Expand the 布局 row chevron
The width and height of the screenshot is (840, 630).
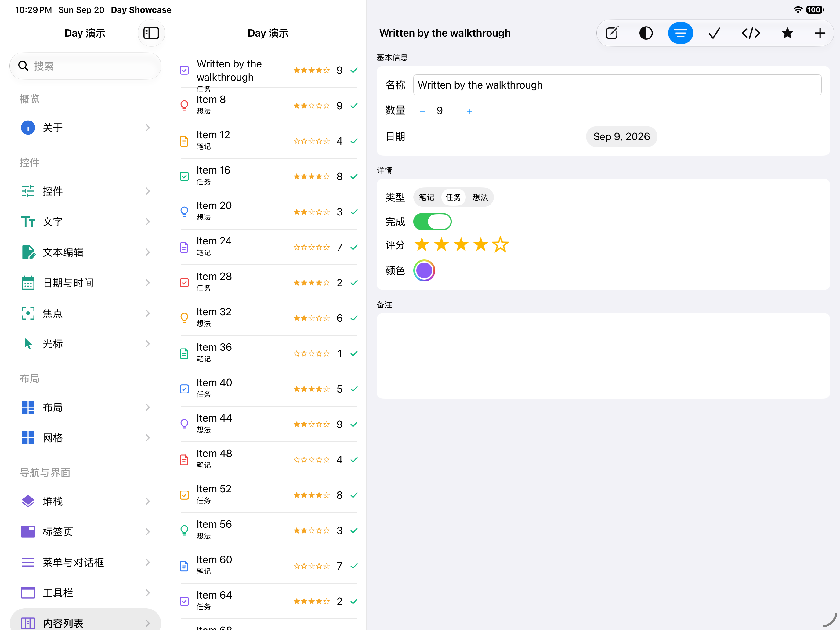point(147,407)
